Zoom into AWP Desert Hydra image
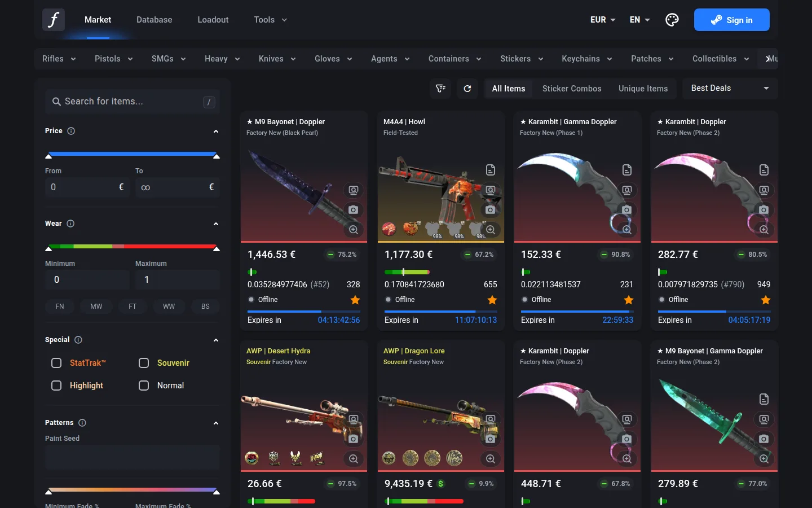 click(354, 459)
